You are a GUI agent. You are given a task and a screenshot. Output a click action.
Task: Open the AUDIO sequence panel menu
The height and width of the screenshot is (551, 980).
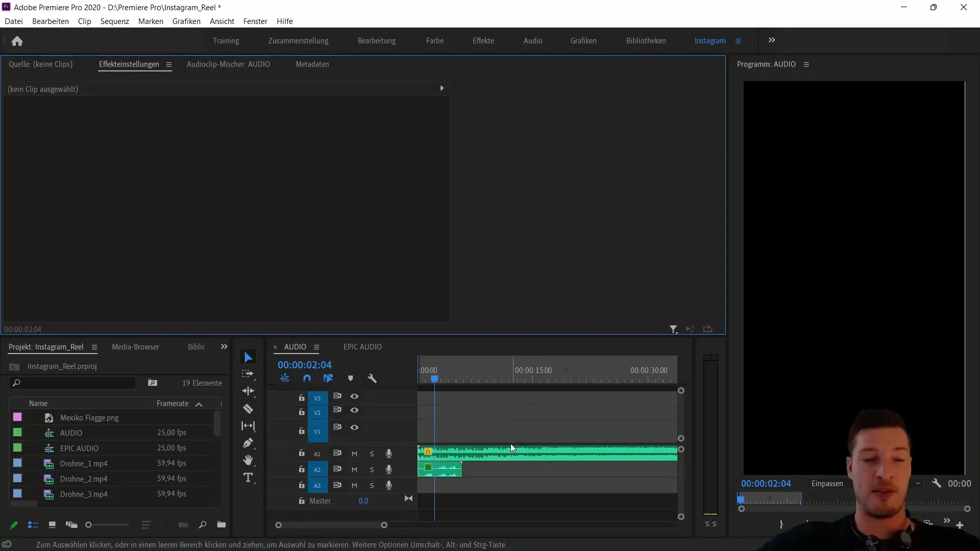[316, 347]
